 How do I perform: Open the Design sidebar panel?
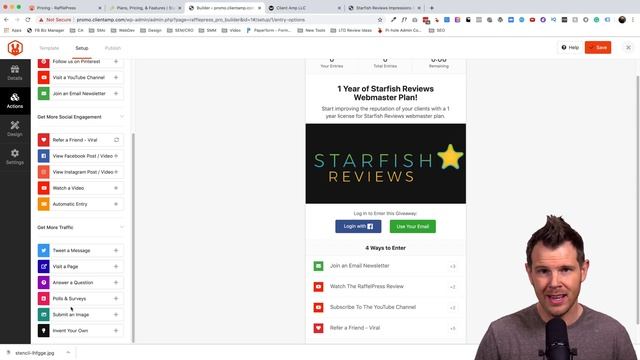(x=15, y=129)
